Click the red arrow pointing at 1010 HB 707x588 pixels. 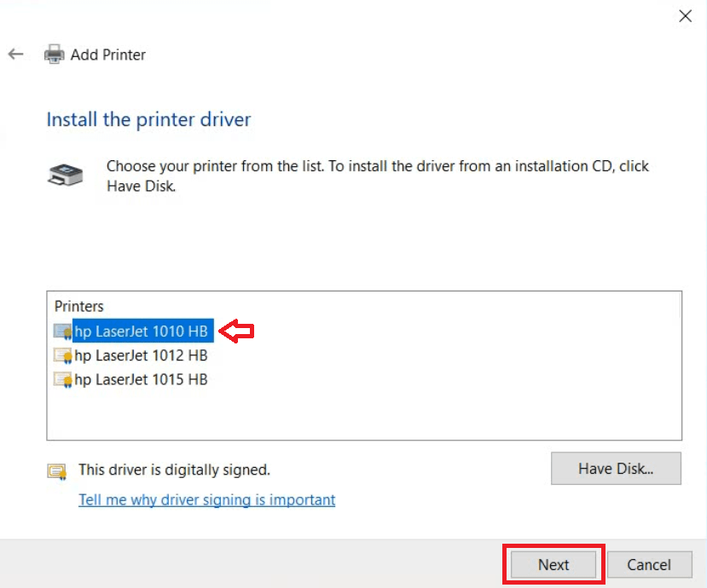click(238, 331)
